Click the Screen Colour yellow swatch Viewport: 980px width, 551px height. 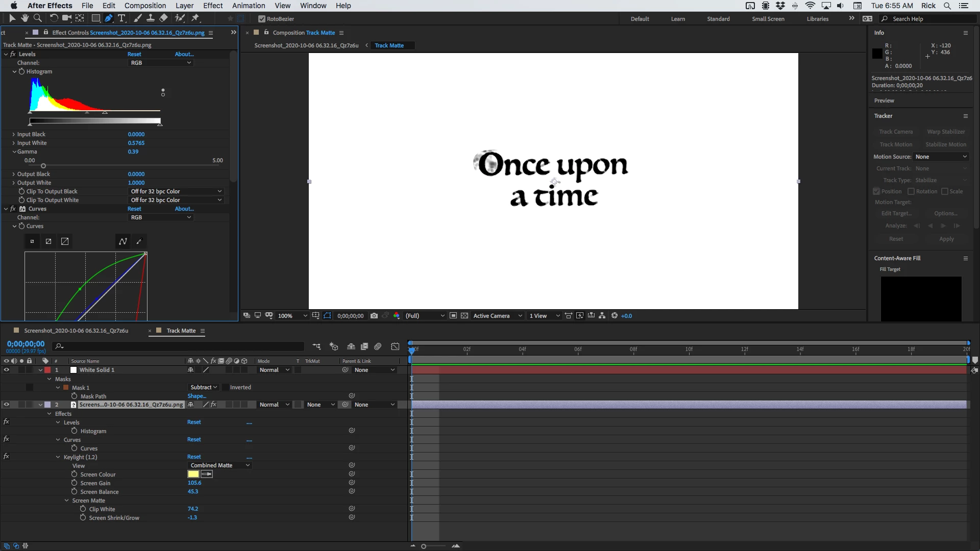coord(193,474)
